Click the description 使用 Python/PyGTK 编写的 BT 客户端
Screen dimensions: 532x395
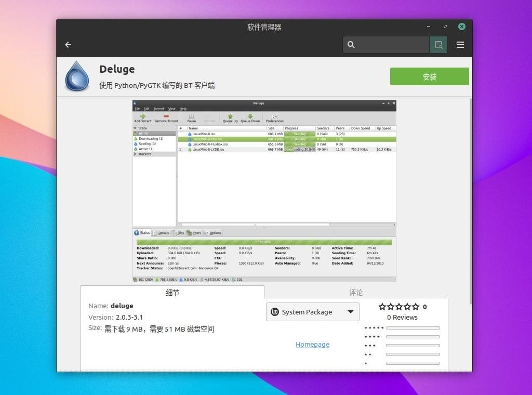pos(157,85)
